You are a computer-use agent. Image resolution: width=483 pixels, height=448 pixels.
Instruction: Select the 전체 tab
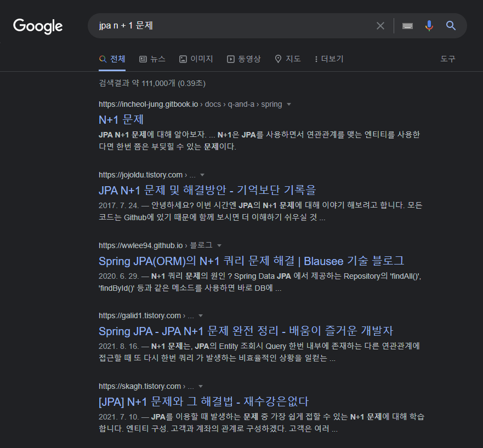pos(112,59)
